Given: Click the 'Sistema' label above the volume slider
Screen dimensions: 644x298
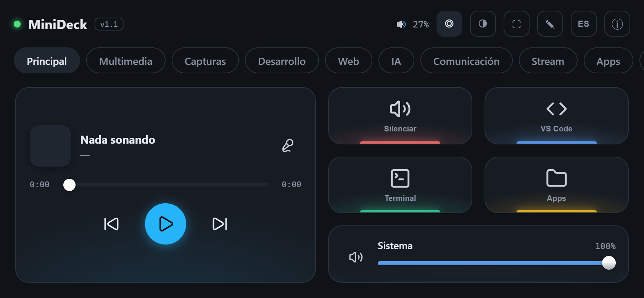Looking at the screenshot, I should pos(395,246).
